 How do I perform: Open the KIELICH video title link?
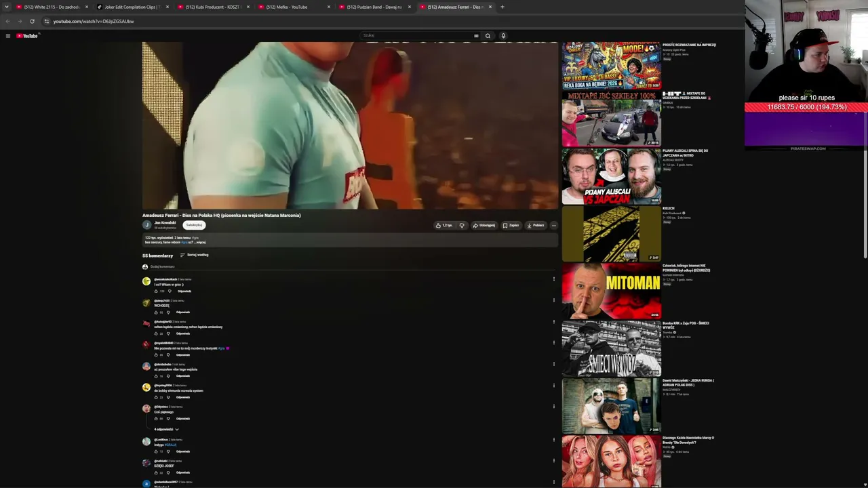[x=669, y=208]
